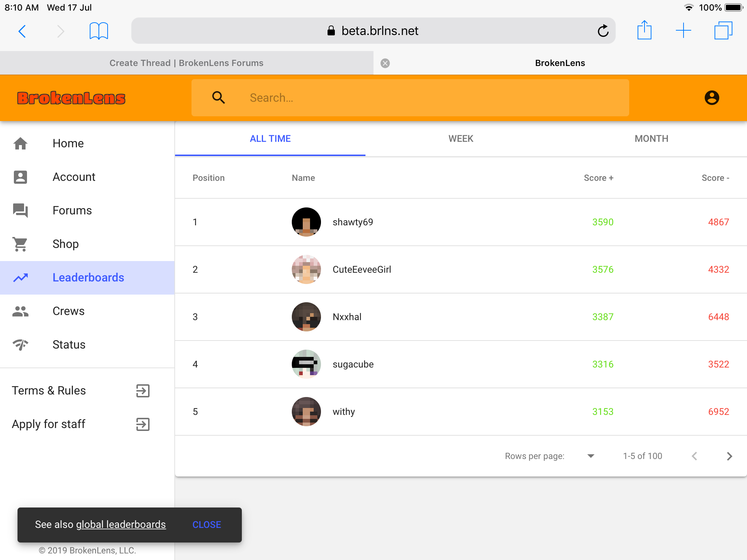The width and height of the screenshot is (747, 560).
Task: Reload the page with refresh icon
Action: pos(603,31)
